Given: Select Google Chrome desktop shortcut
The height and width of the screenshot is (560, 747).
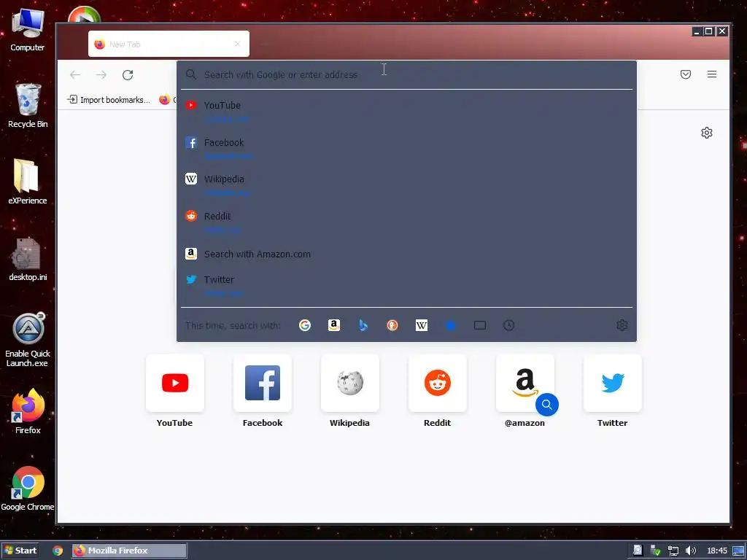Looking at the screenshot, I should coord(28,489).
